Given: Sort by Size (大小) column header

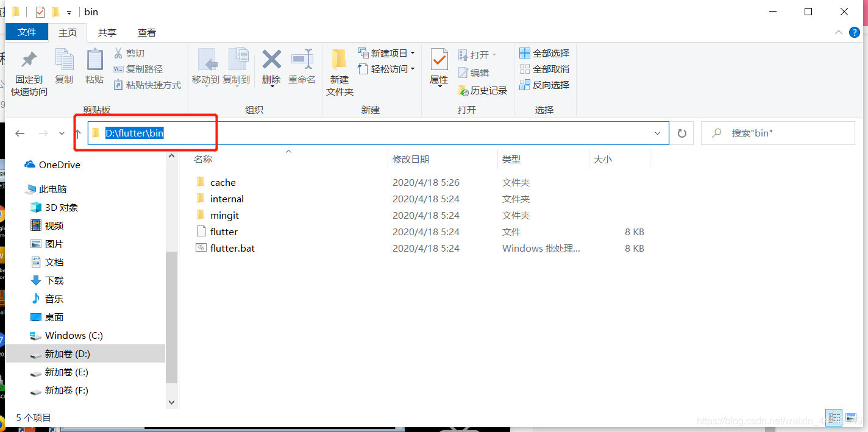Looking at the screenshot, I should tap(619, 160).
